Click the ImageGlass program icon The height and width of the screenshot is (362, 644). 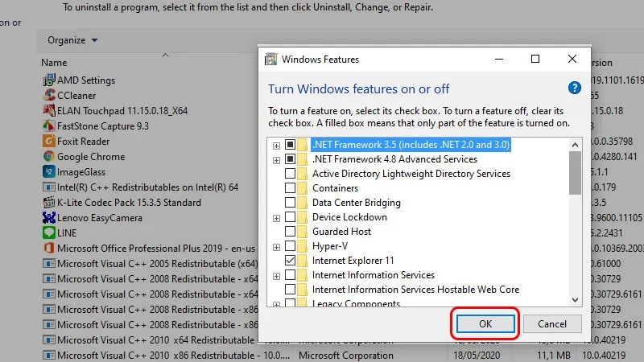coord(48,171)
